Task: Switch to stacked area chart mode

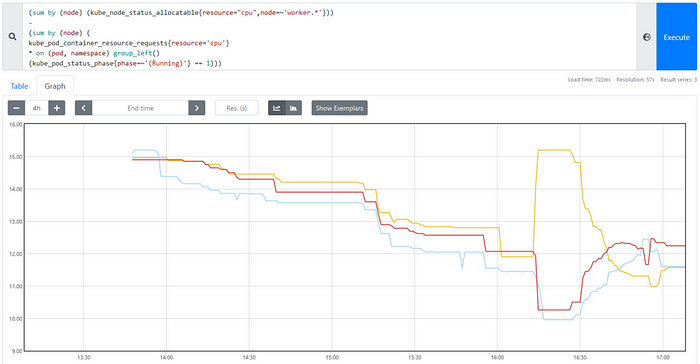Action: [293, 108]
